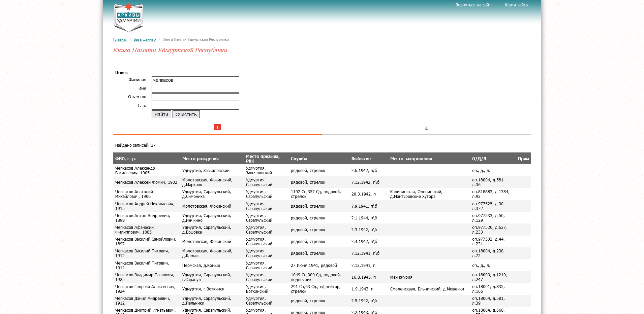The width and height of the screenshot is (644, 314).
Task: Click the Служба column header
Action: point(299,159)
